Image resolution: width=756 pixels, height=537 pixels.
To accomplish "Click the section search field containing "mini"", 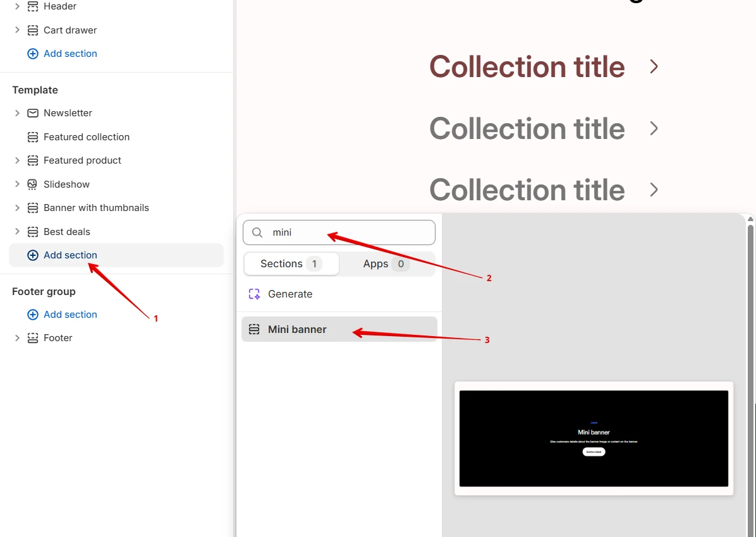I will click(x=339, y=232).
